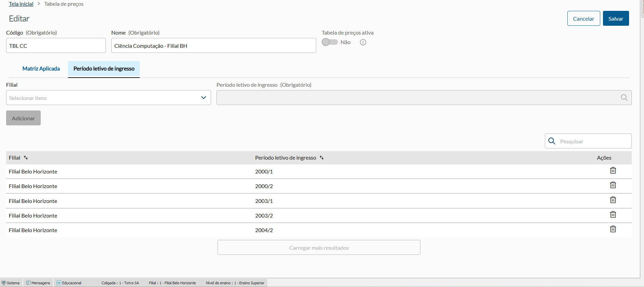Remove the 2003/1 entry via trash icon

613,200
